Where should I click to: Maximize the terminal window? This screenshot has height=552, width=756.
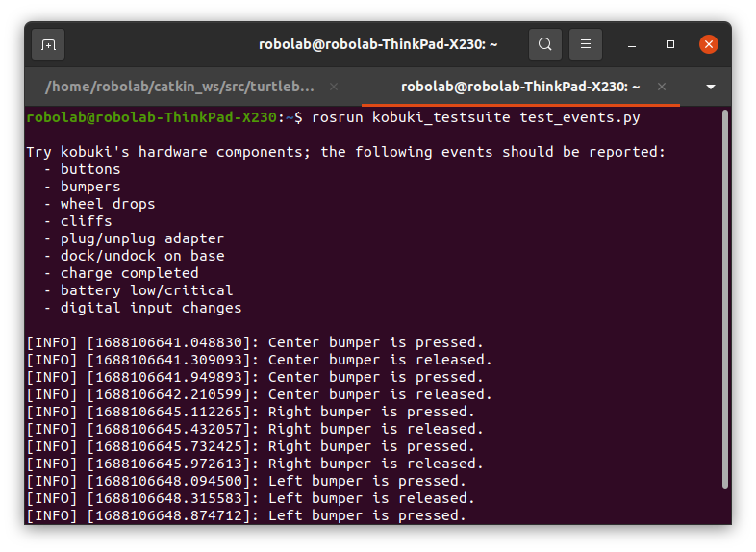pos(670,44)
